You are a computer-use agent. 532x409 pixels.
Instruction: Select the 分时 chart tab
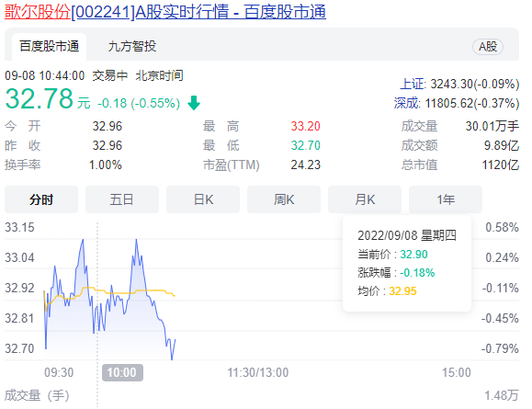pos(41,199)
